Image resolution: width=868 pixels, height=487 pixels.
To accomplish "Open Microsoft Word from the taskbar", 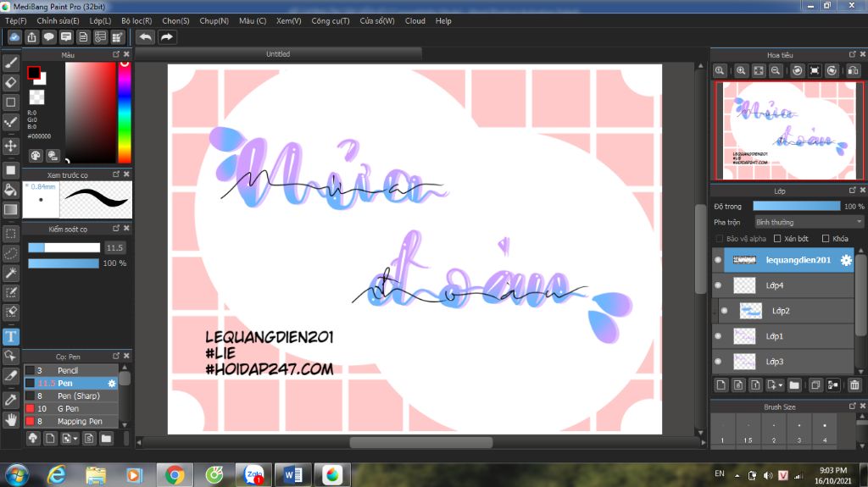I will pos(292,475).
